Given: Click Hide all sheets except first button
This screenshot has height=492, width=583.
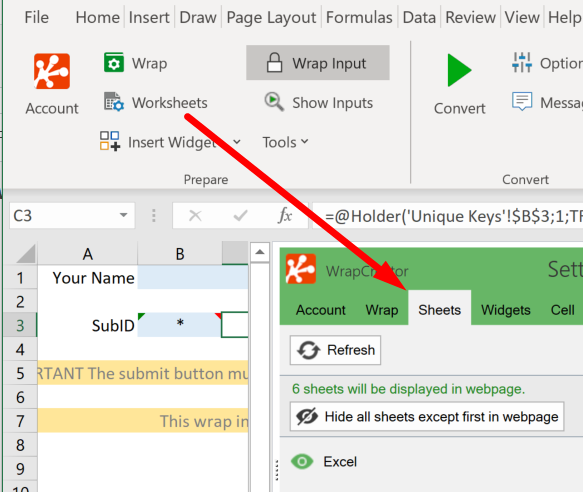Looking at the screenshot, I should pyautogui.click(x=427, y=416).
